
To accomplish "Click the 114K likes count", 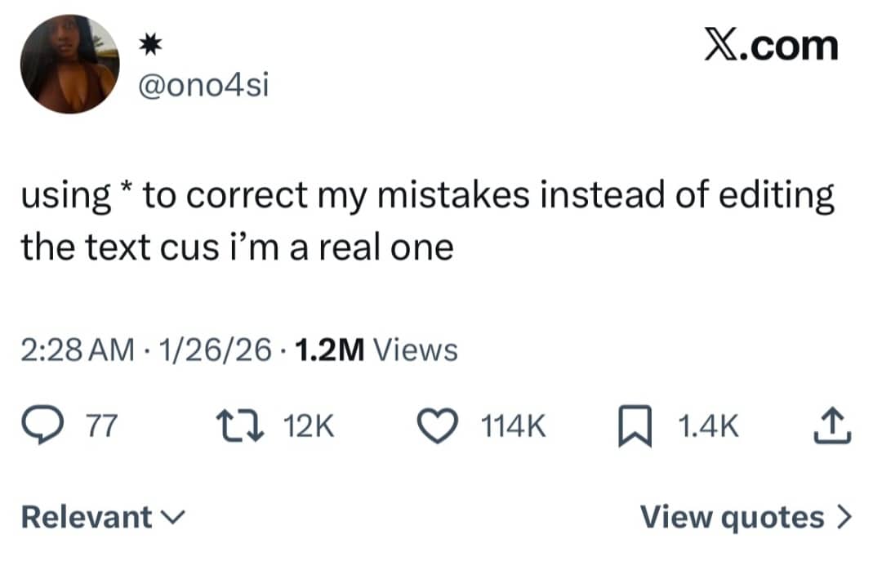I will pos(514,426).
